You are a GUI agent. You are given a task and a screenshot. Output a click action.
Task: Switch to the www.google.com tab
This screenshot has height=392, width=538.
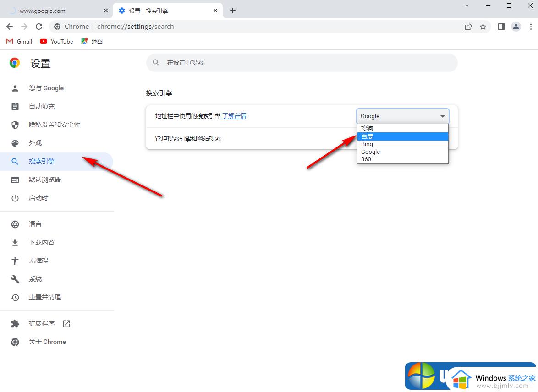(x=57, y=11)
